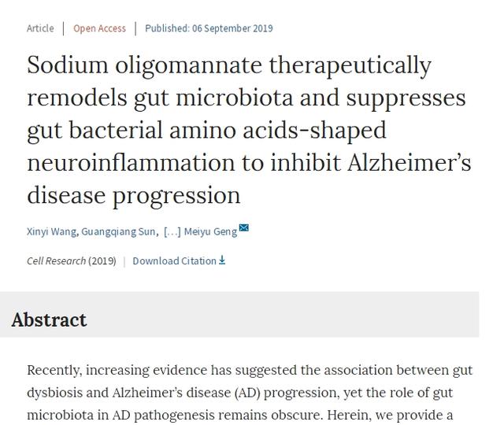Viewport: 504px width, 425px height.
Task: Click the published date 06 September 2019
Action: click(232, 28)
